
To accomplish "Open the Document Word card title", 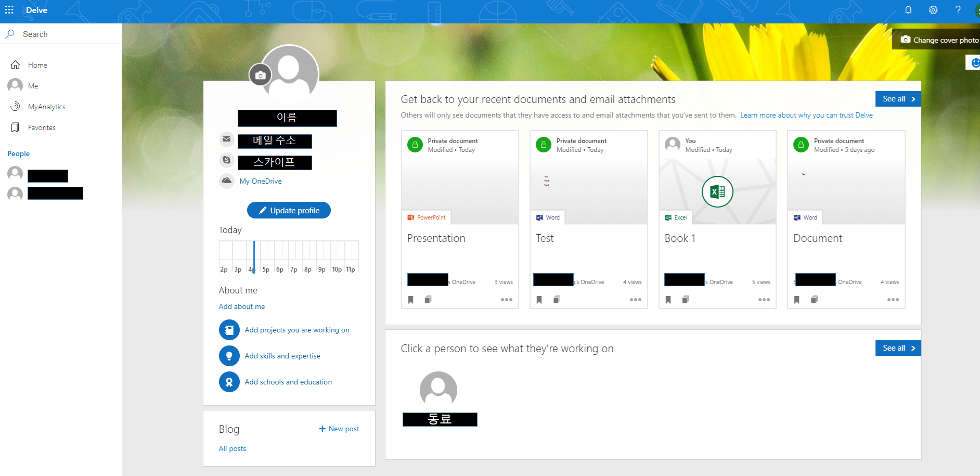I will 818,238.
